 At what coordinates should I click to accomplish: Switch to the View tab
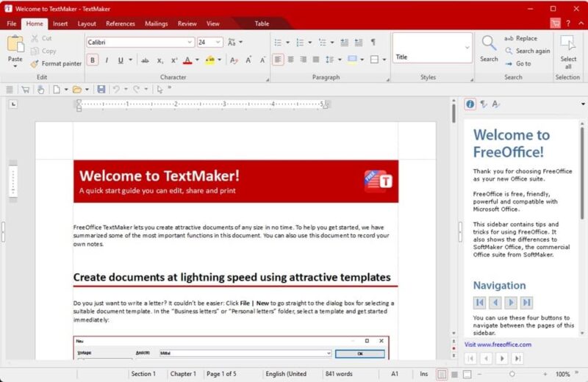coord(213,24)
